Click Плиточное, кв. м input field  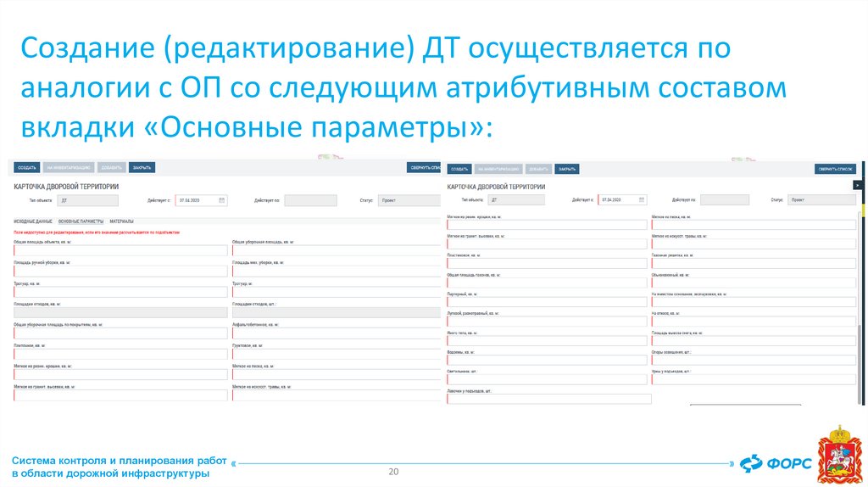click(x=120, y=354)
